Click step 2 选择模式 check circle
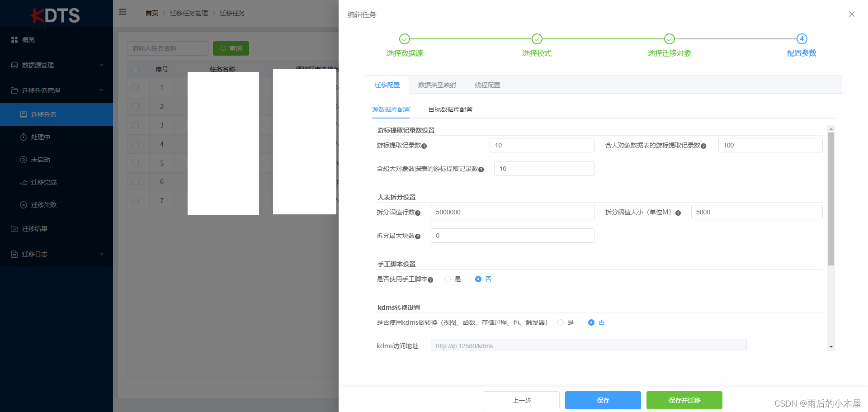 pyautogui.click(x=537, y=39)
